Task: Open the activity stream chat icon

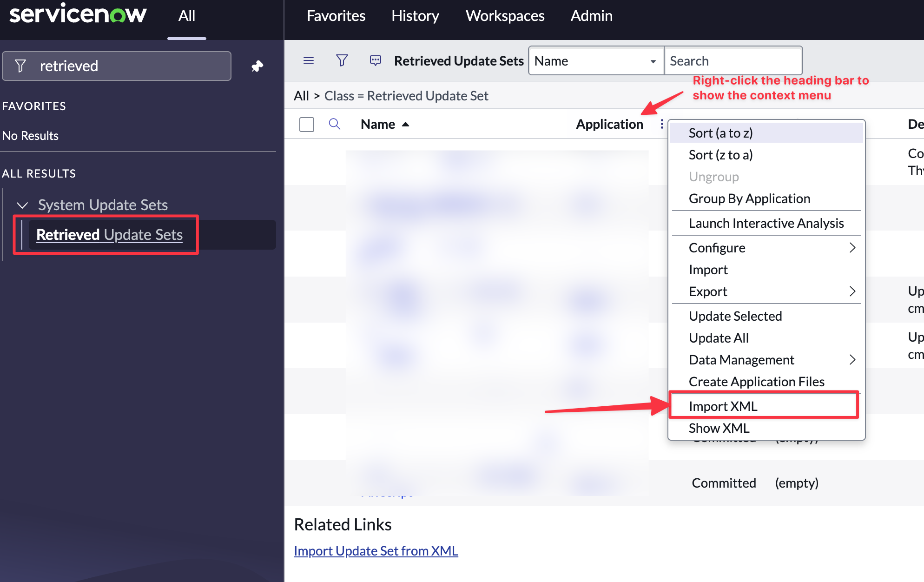Action: pos(376,60)
